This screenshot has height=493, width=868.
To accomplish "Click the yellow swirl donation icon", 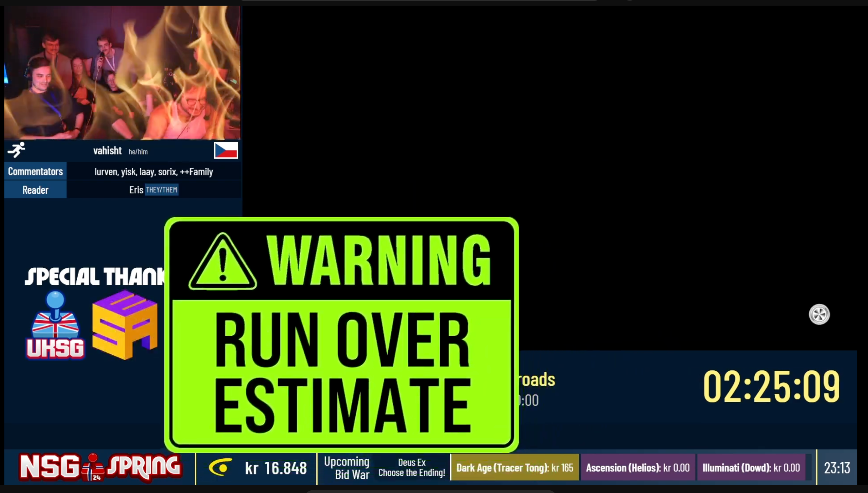I will 221,468.
